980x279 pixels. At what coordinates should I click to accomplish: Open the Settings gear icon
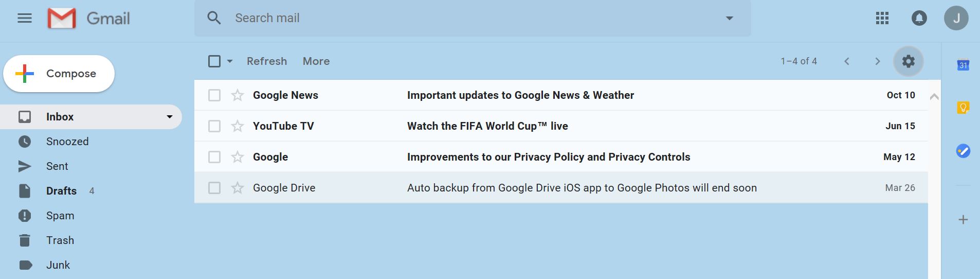[909, 61]
